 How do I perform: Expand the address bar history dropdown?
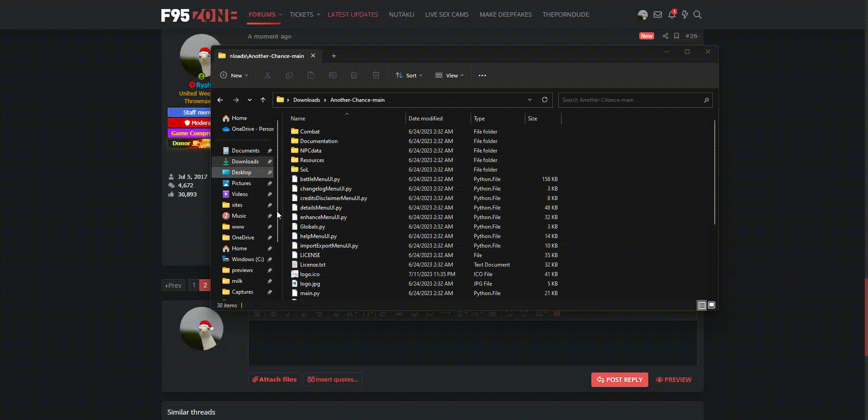pos(530,100)
